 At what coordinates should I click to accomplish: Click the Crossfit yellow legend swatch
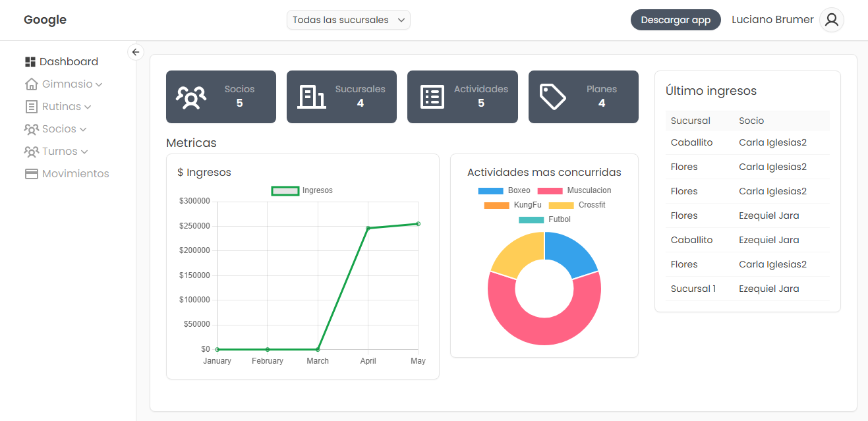tap(561, 205)
